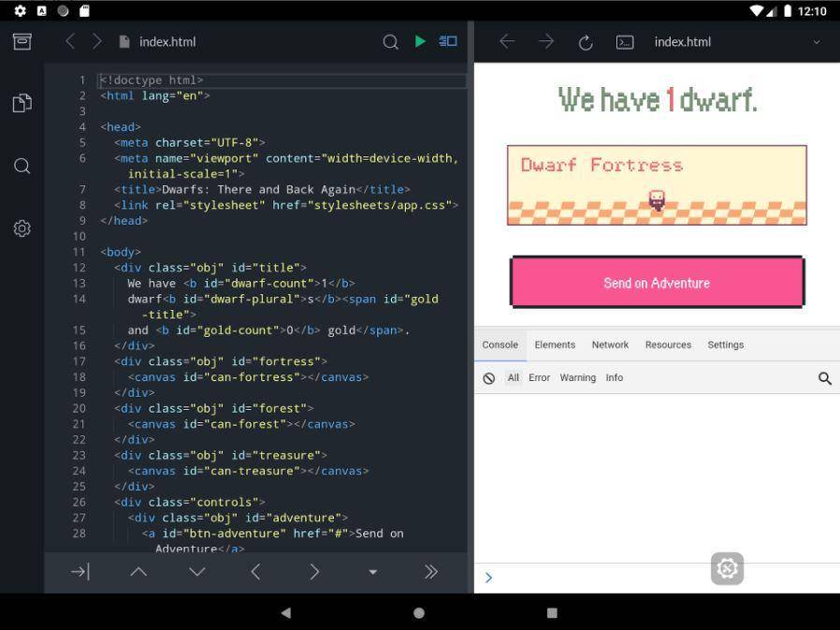Toggle the devtools console icon in preview bar
Screen dimensions: 840x630
click(625, 42)
